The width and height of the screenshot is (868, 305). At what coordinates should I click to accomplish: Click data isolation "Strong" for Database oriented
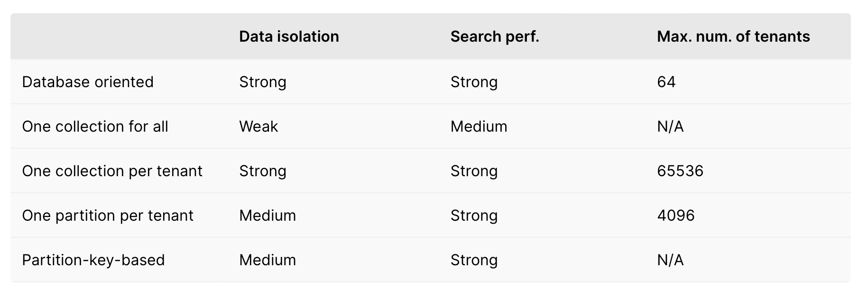263,82
